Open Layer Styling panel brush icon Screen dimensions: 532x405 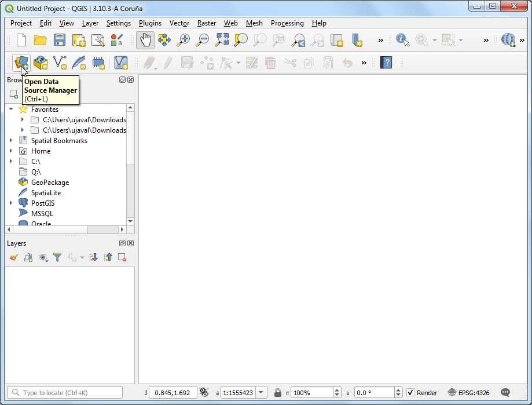click(13, 257)
